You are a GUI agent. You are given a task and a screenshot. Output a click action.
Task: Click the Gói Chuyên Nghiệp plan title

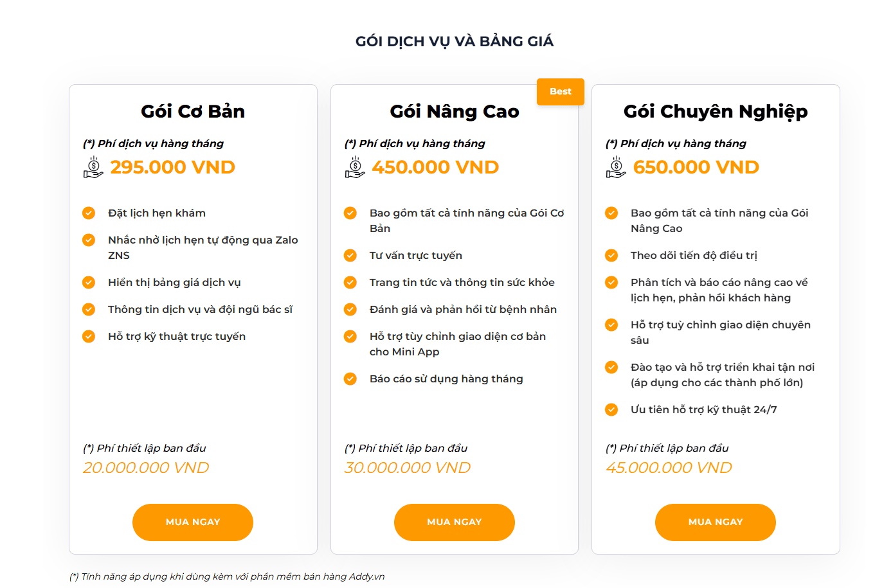716,111
